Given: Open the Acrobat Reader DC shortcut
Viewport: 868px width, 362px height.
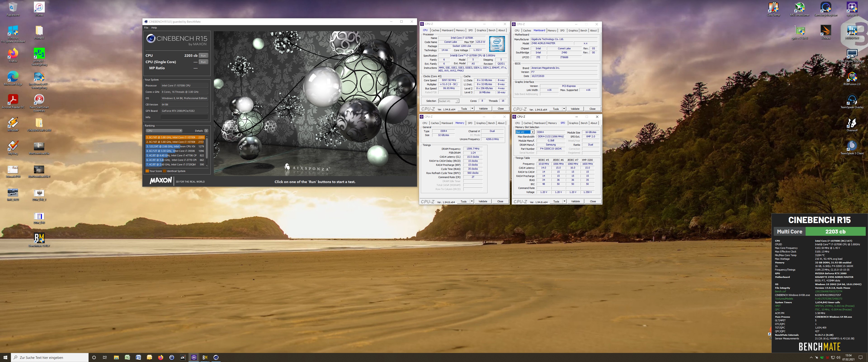Looking at the screenshot, I should (13, 102).
